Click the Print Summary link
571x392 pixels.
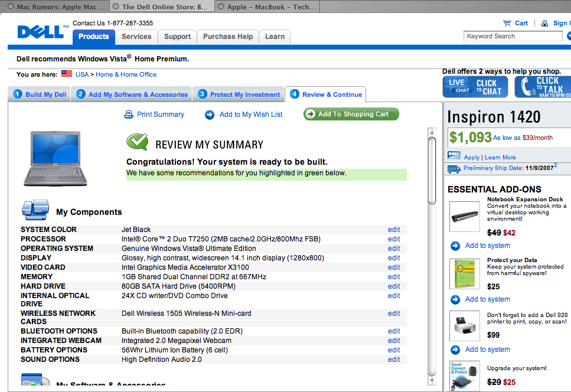[x=161, y=115]
